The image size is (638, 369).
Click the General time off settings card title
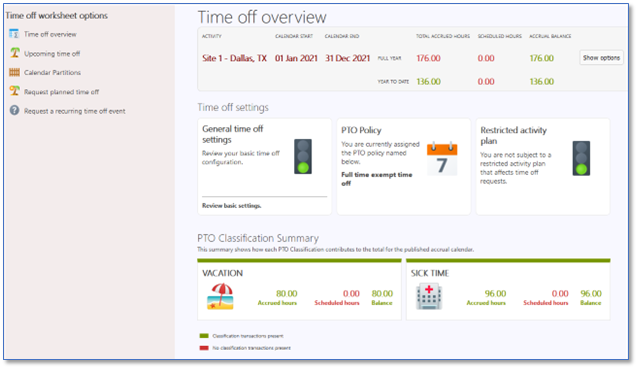pos(233,134)
